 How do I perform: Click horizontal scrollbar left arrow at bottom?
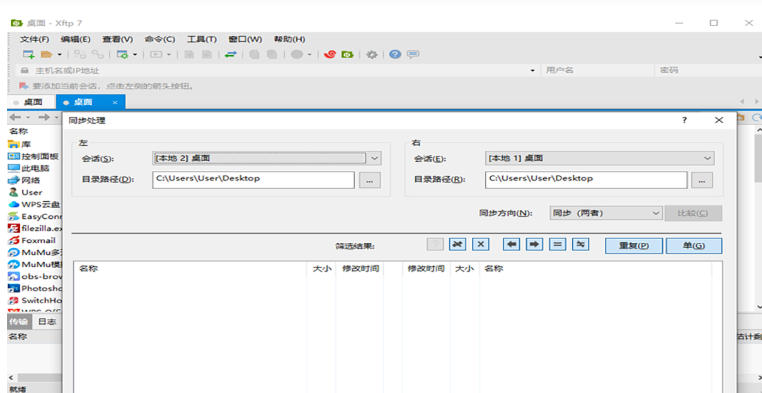(x=11, y=377)
